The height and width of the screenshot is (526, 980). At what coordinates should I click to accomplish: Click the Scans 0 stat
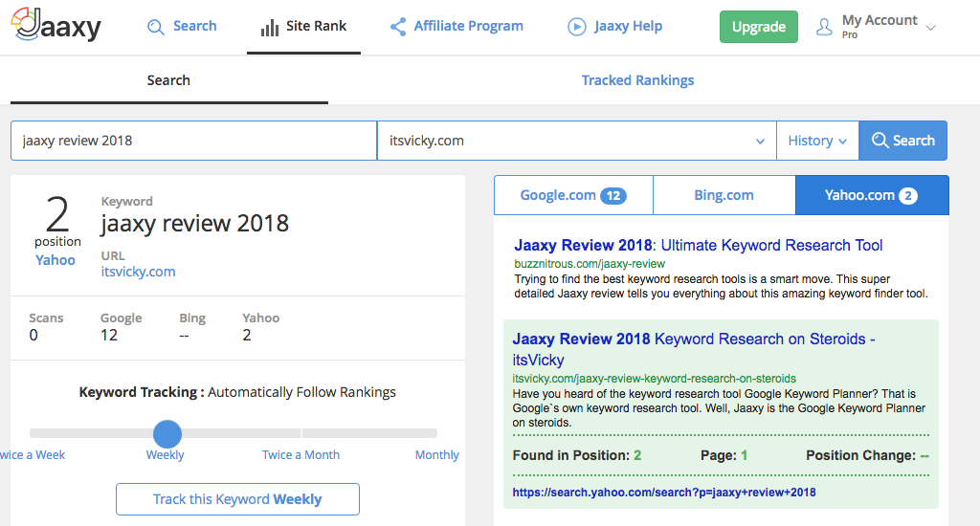coord(46,327)
